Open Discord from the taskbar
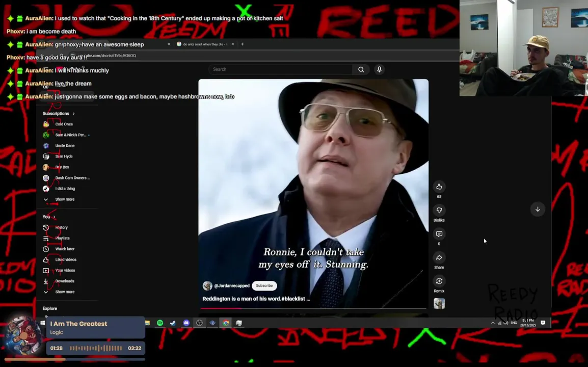The height and width of the screenshot is (367, 588). coord(186,323)
